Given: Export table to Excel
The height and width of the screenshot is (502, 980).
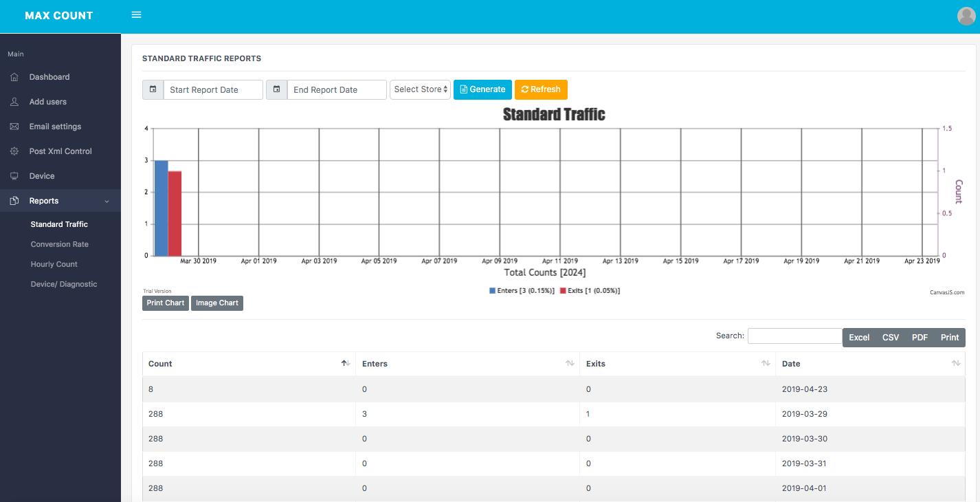Looking at the screenshot, I should click(x=859, y=338).
